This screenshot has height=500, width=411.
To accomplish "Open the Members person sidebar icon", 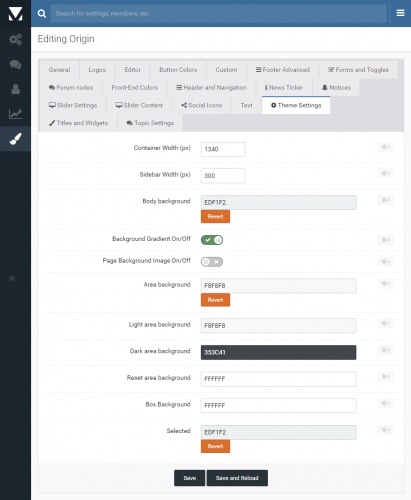I will (15, 89).
